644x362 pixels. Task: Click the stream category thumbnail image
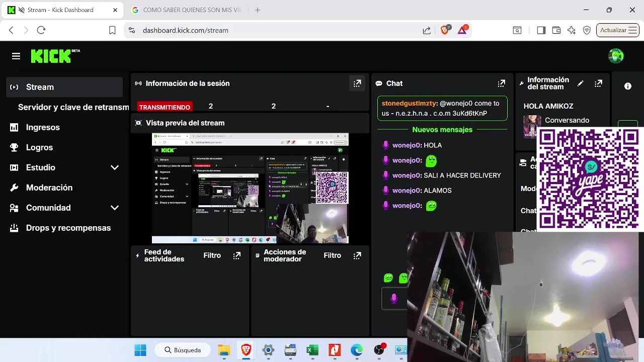531,126
